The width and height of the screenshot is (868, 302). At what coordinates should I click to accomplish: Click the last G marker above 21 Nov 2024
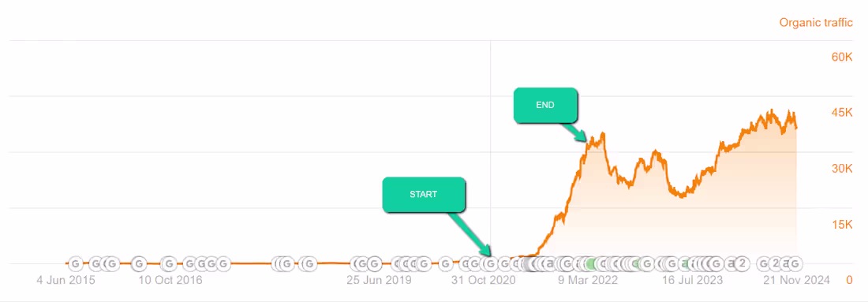click(x=795, y=264)
